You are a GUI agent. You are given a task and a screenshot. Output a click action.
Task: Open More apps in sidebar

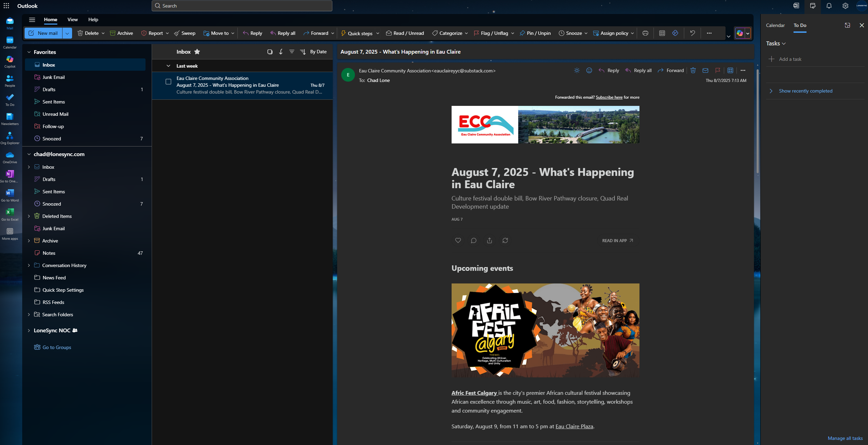point(10,234)
